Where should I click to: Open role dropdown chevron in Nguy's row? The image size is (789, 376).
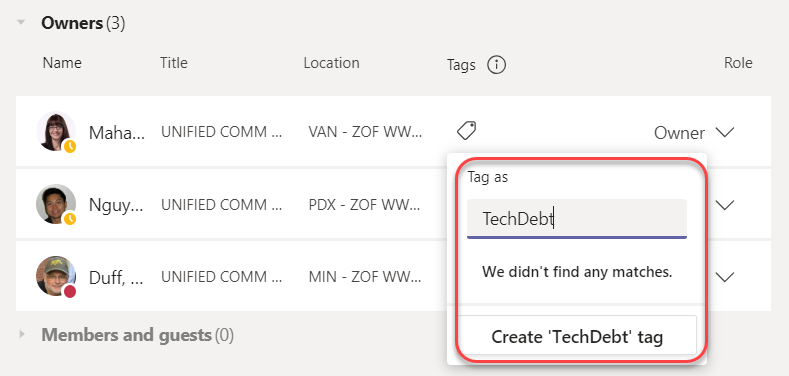click(x=725, y=205)
